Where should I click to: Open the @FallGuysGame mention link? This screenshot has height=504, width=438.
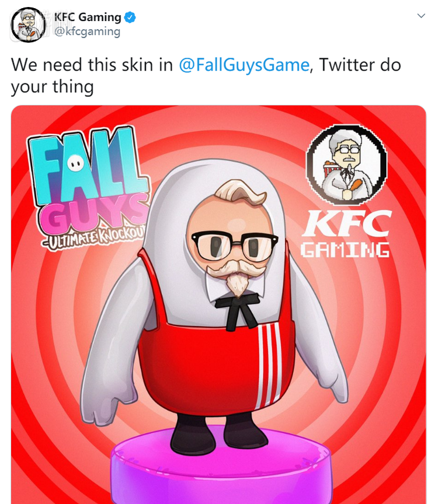[244, 65]
